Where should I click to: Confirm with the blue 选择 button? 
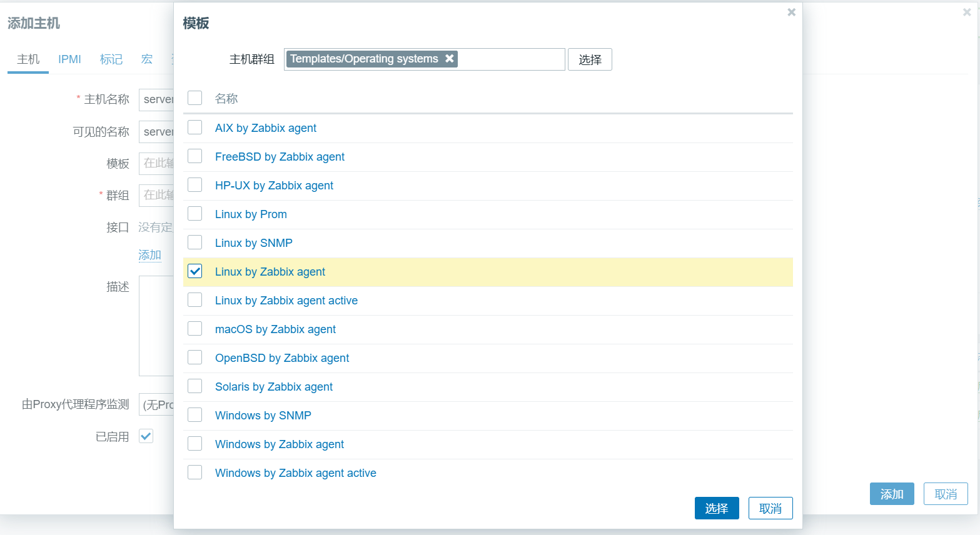pyautogui.click(x=717, y=508)
